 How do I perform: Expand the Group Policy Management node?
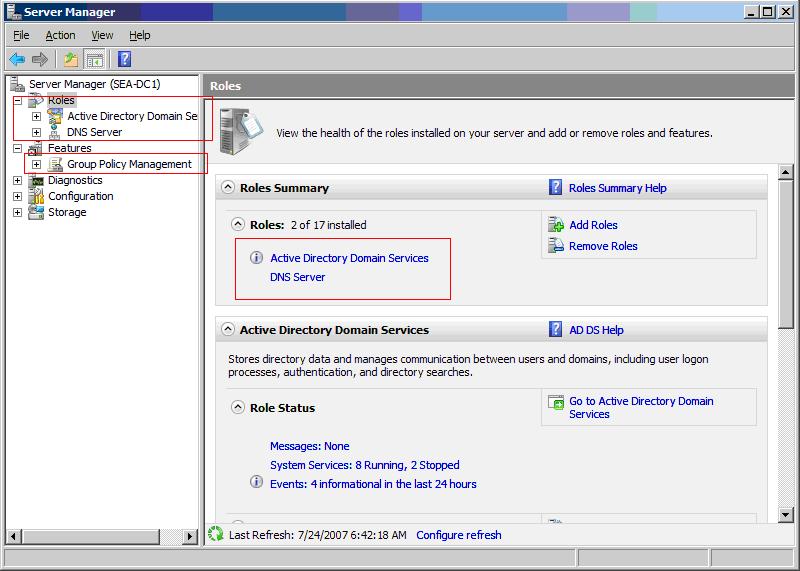coord(37,164)
